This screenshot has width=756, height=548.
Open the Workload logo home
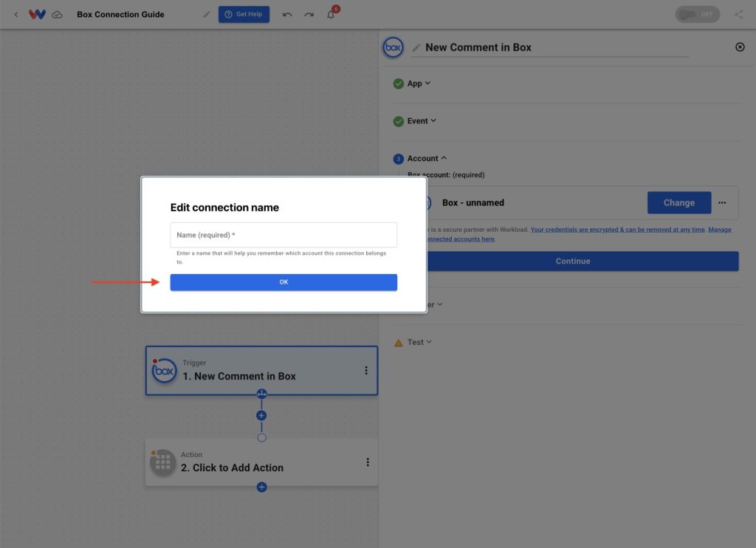37,15
